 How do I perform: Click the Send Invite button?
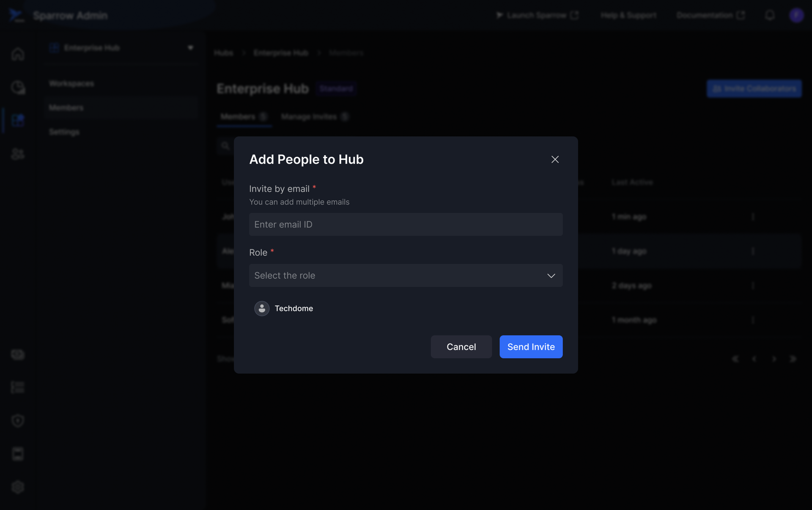531,347
